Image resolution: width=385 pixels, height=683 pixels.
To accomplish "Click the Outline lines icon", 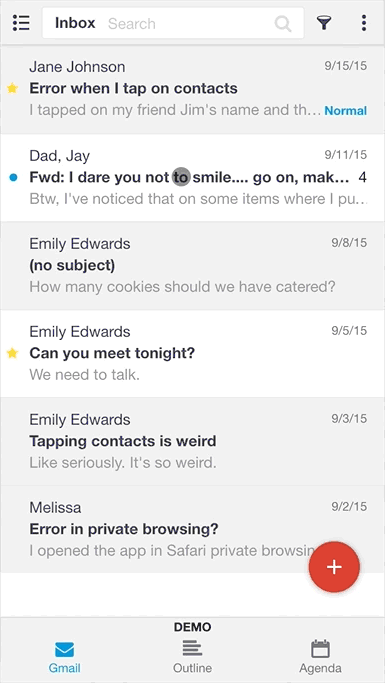I will (x=192, y=649).
